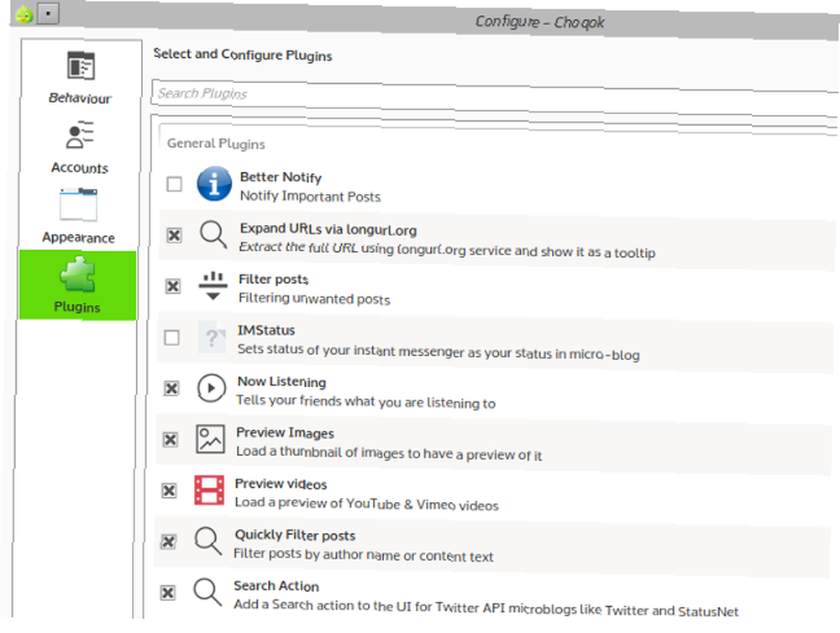Switch to the Appearance settings page
This screenshot has height=633, width=840.
79,216
